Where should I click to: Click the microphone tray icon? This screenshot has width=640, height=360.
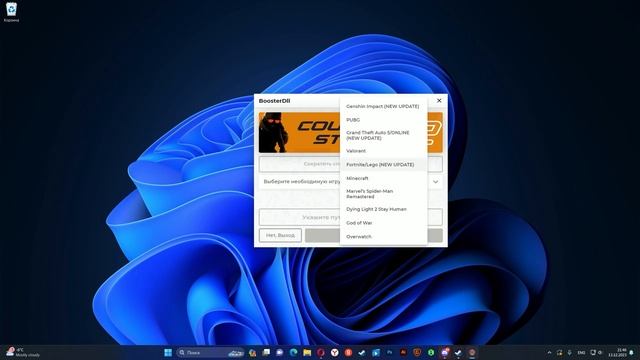[569, 353]
